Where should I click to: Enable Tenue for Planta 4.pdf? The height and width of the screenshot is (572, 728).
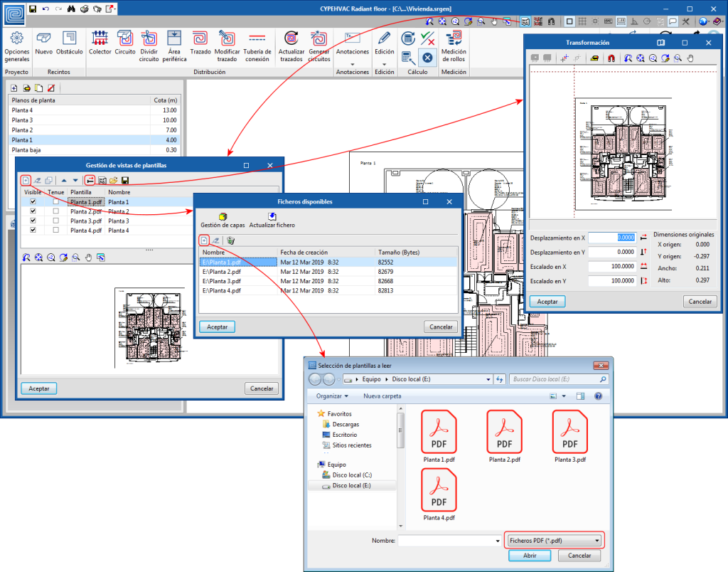(x=55, y=230)
